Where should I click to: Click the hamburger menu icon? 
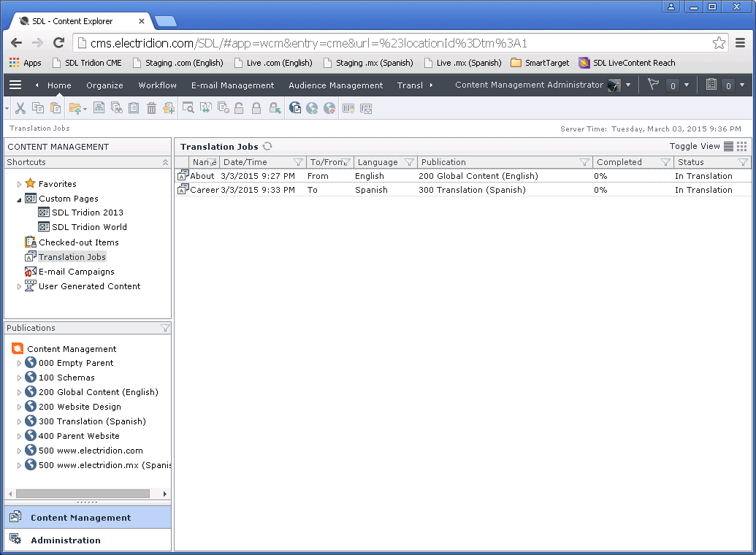15,85
